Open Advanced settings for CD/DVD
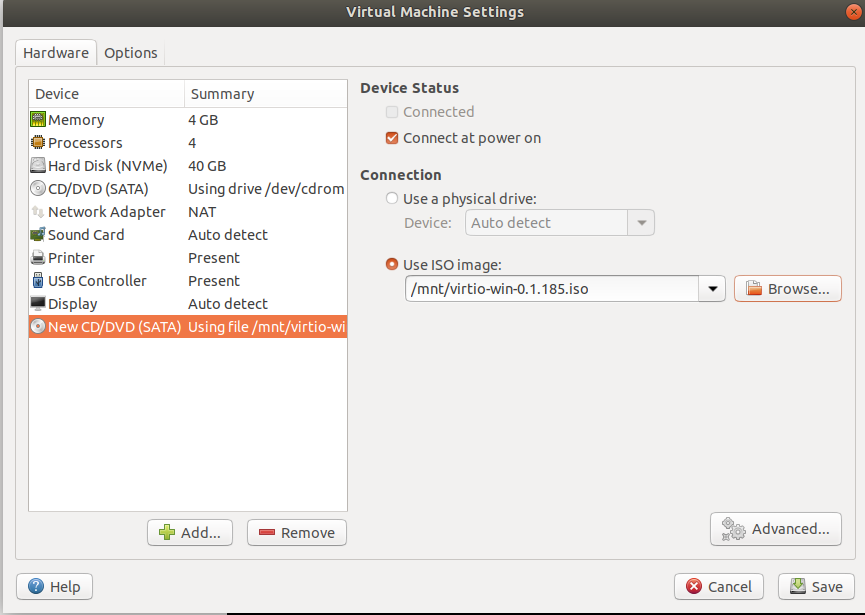The height and width of the screenshot is (615, 865). 776,529
